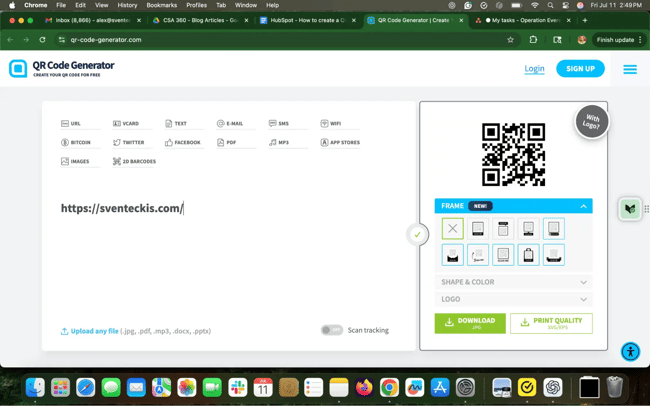The image size is (650, 406).
Task: Choose the frame with top speech-bubble label
Action: [x=503, y=229]
